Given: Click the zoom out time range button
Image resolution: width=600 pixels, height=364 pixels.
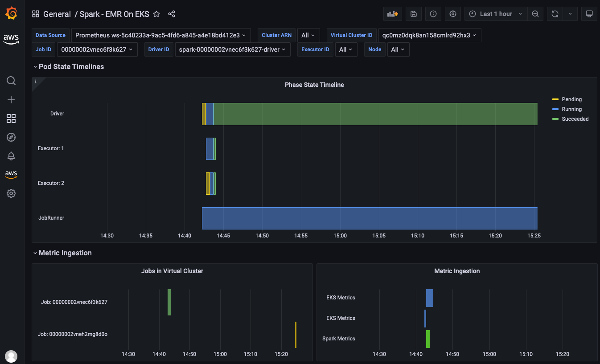Looking at the screenshot, I should [x=535, y=13].
